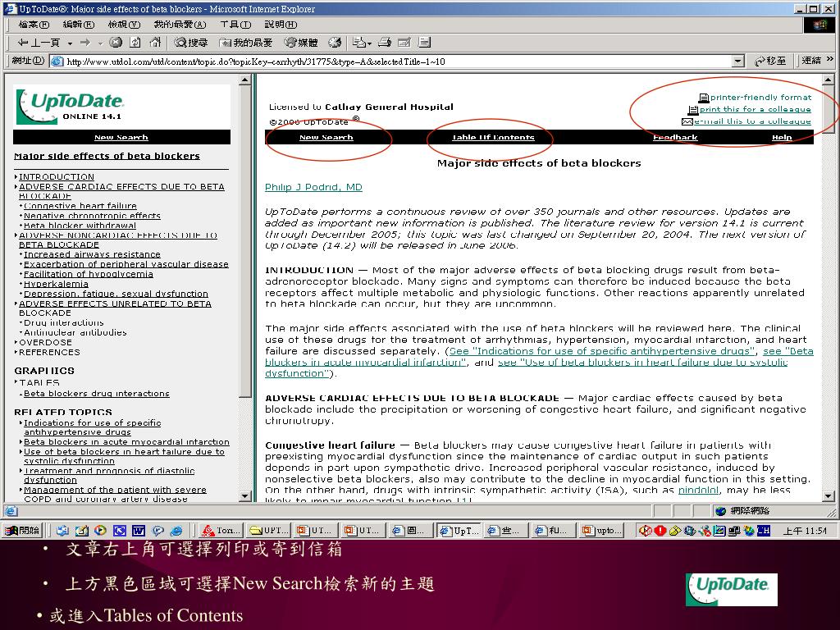
Task: Open the 檔案 File menu
Action: click(x=34, y=25)
